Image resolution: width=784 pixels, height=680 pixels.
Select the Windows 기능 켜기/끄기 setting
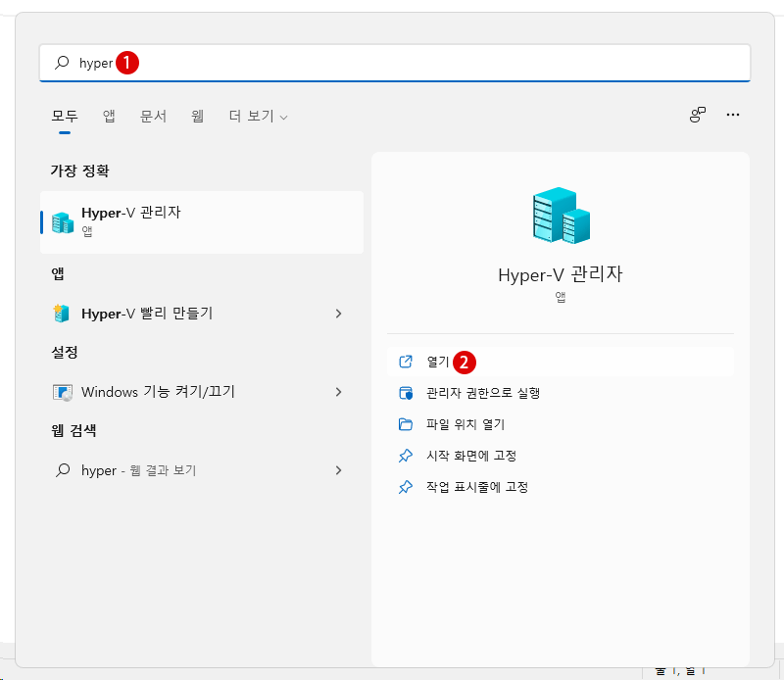[202, 392]
